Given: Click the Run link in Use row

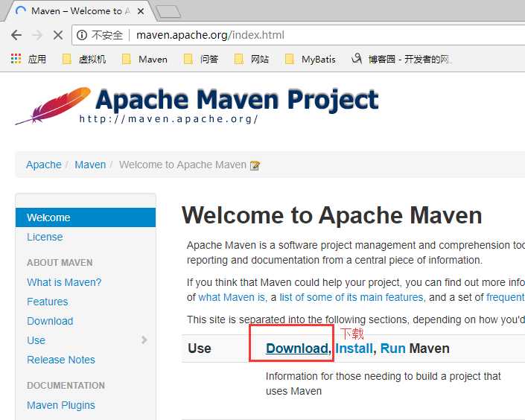Looking at the screenshot, I should pos(392,349).
